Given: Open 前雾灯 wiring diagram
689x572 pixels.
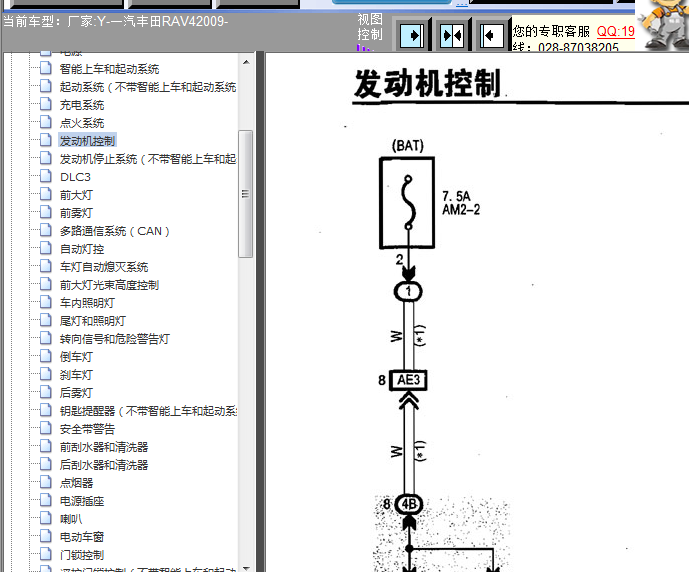Looking at the screenshot, I should click(x=76, y=213).
